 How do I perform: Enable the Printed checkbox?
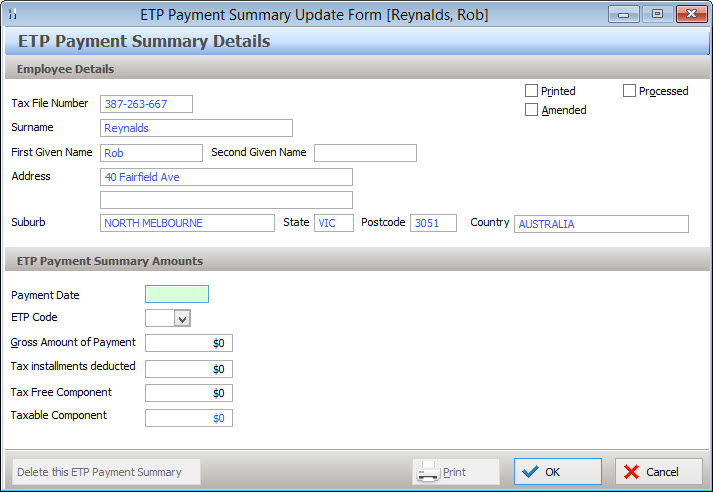pyautogui.click(x=532, y=91)
